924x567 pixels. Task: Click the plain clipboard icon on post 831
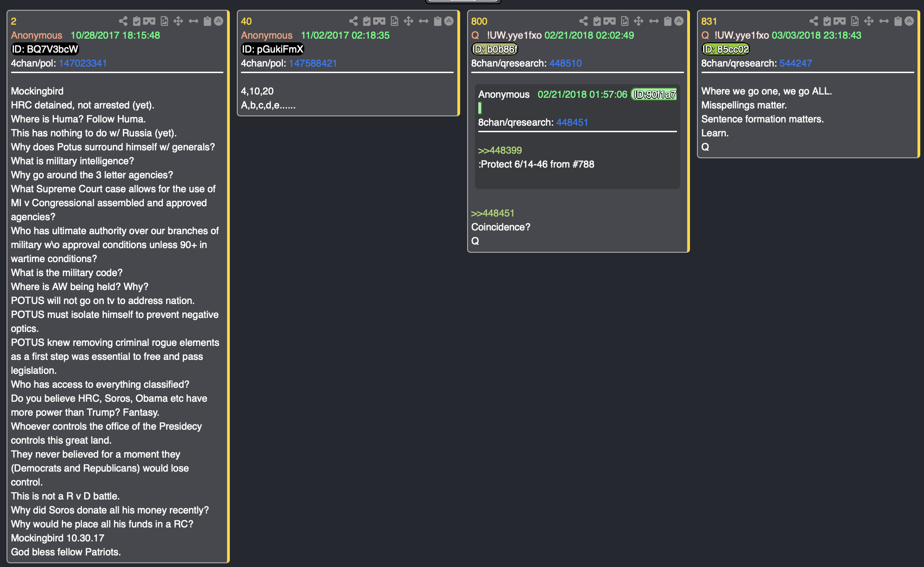coord(898,21)
